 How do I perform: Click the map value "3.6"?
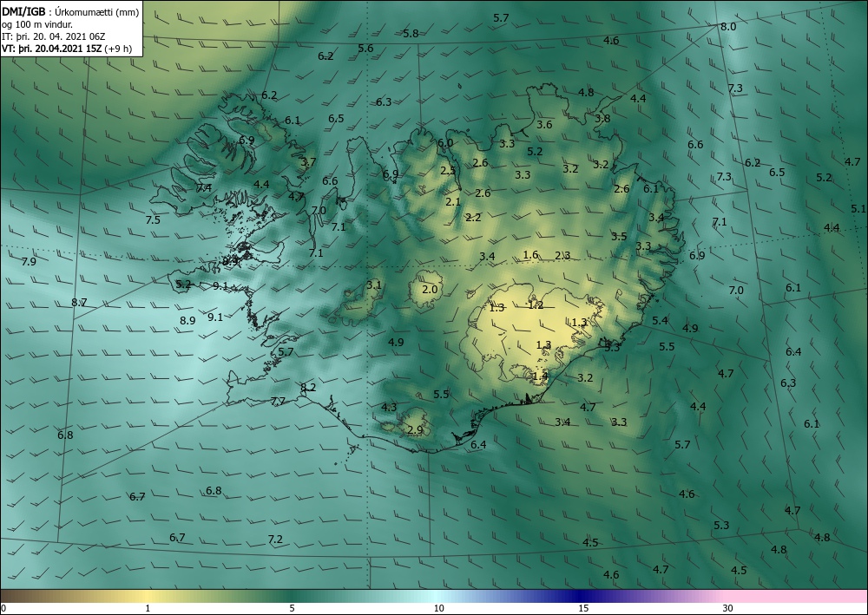pos(544,124)
